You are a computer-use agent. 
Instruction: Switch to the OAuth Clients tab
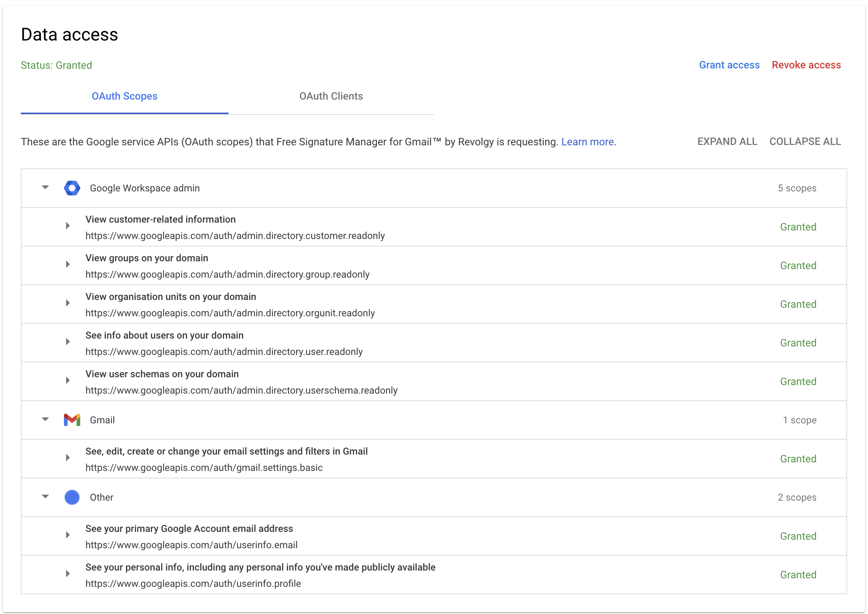click(331, 96)
